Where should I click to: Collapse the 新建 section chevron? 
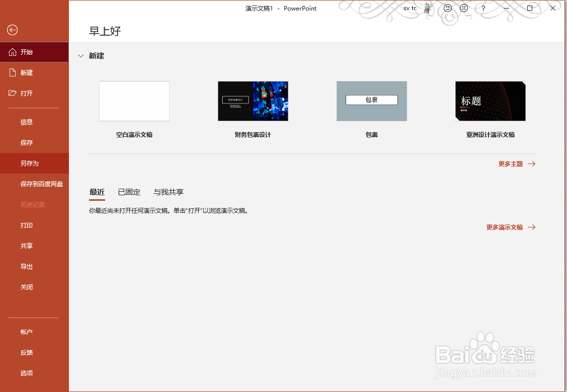click(x=81, y=56)
